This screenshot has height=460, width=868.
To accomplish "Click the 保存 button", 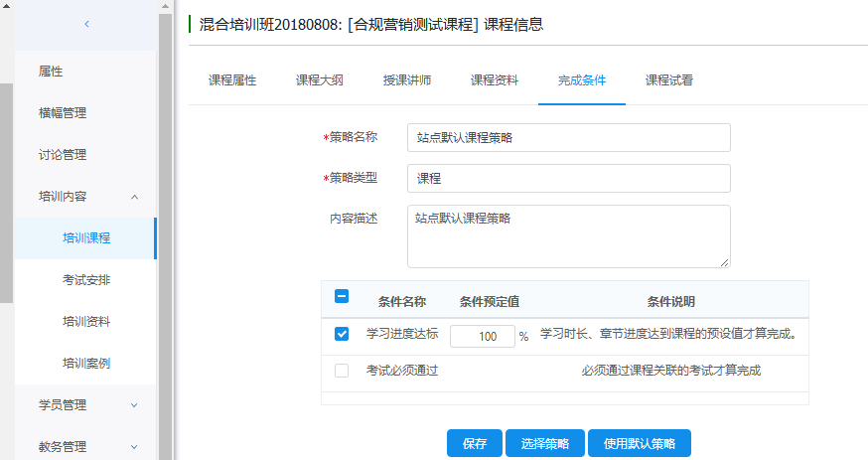I will (x=475, y=443).
